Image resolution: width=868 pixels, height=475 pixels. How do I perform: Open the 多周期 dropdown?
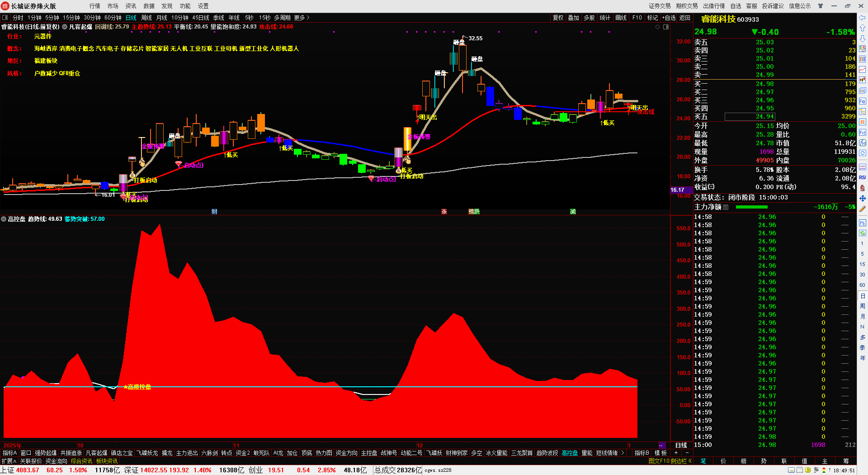click(282, 18)
